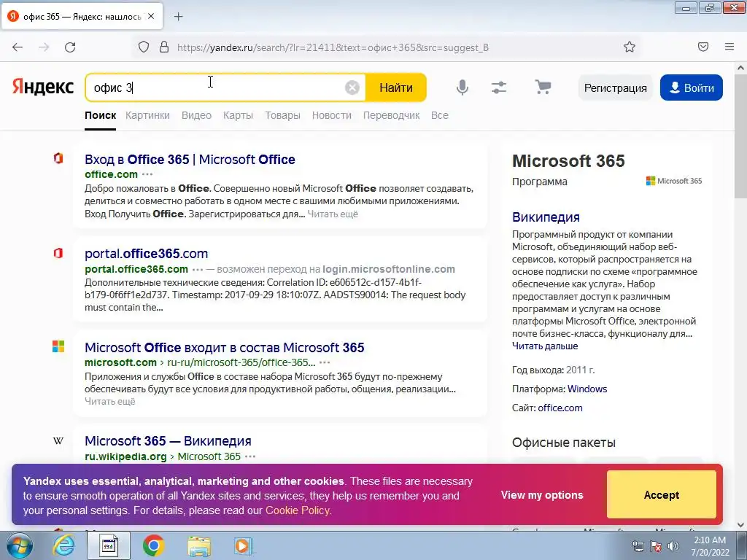
Task: Open the portal.office365.com result title
Action: [146, 253]
